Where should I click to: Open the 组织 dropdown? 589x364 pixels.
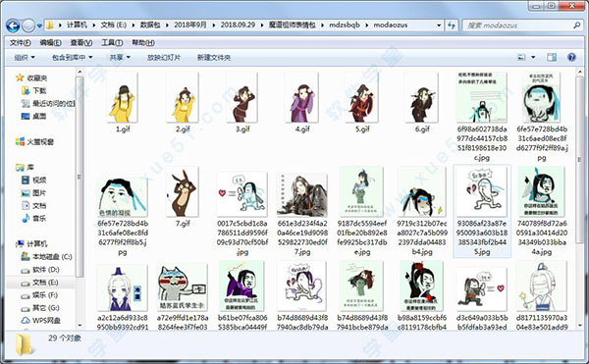(25, 58)
